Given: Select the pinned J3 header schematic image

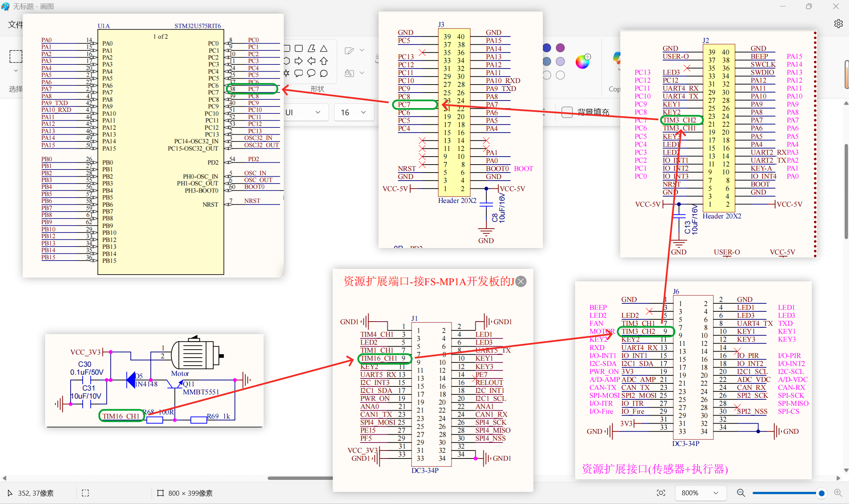Looking at the screenshot, I should [461, 130].
